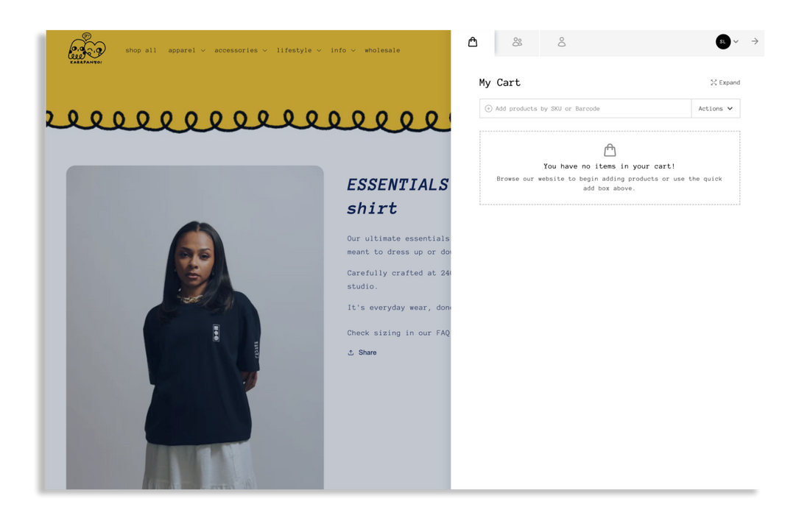Expand the account menu chevron beside SL

tap(736, 42)
